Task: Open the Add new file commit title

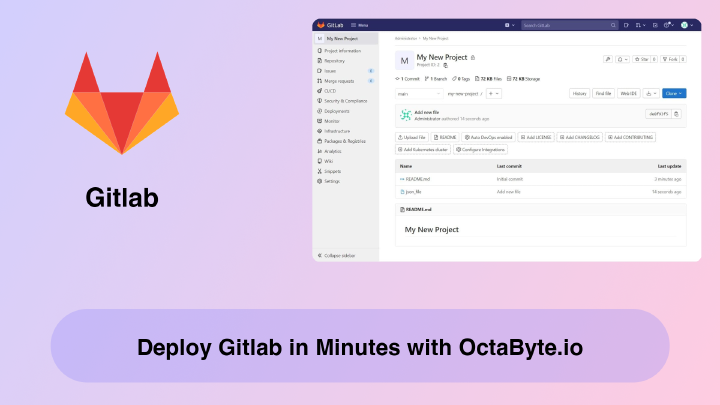Action: coord(427,112)
